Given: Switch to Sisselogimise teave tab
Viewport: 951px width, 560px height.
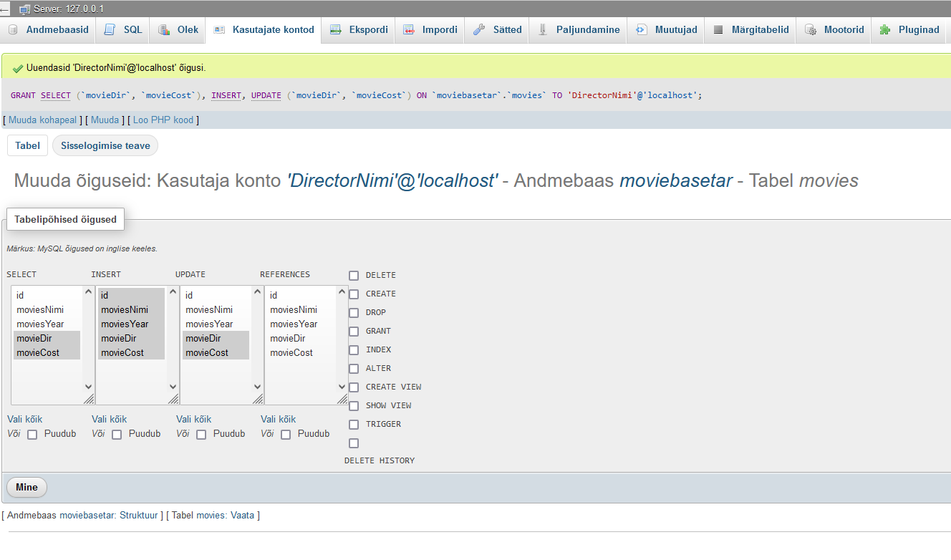Looking at the screenshot, I should [x=105, y=146].
